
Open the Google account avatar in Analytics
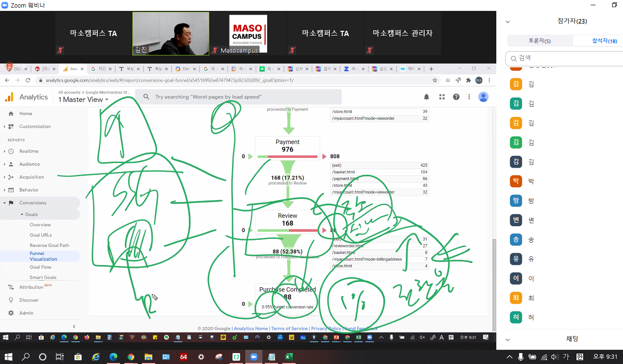coord(483,97)
